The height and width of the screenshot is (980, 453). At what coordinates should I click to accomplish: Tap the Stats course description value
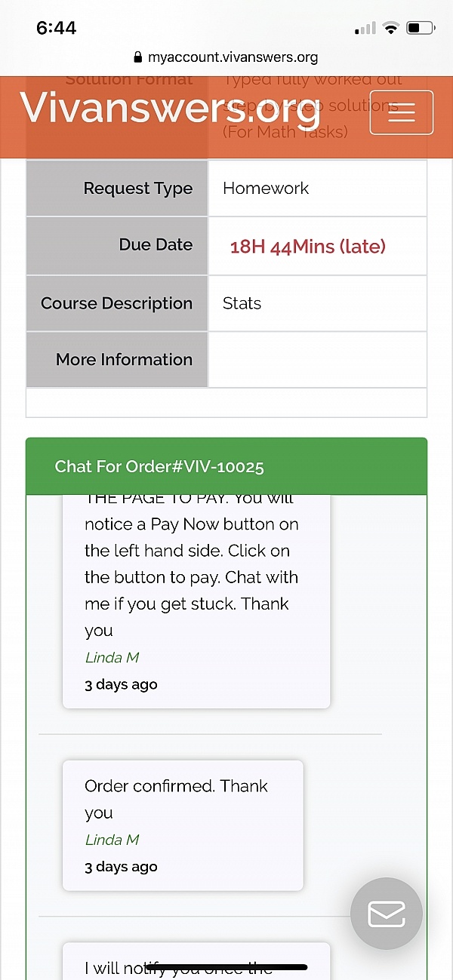[x=242, y=303]
